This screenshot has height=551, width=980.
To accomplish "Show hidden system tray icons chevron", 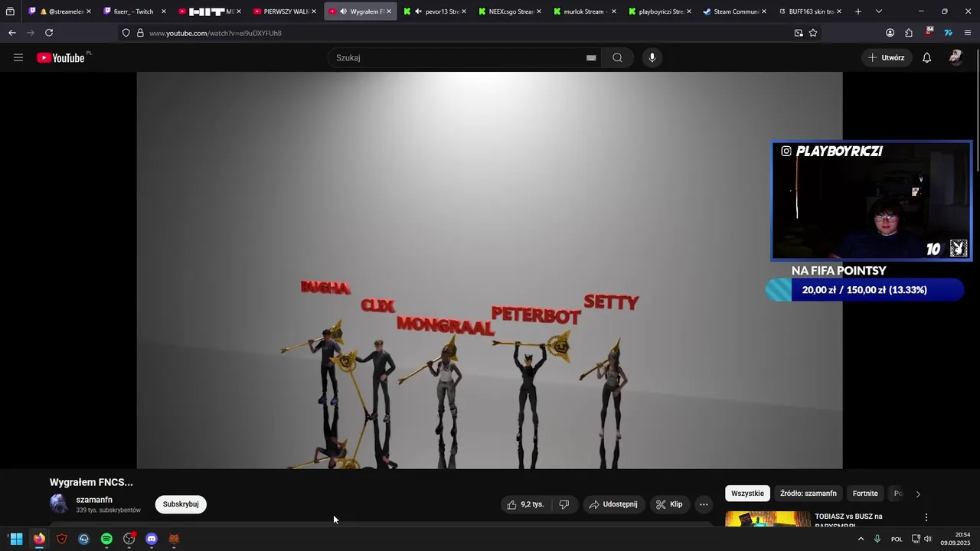I will (861, 539).
